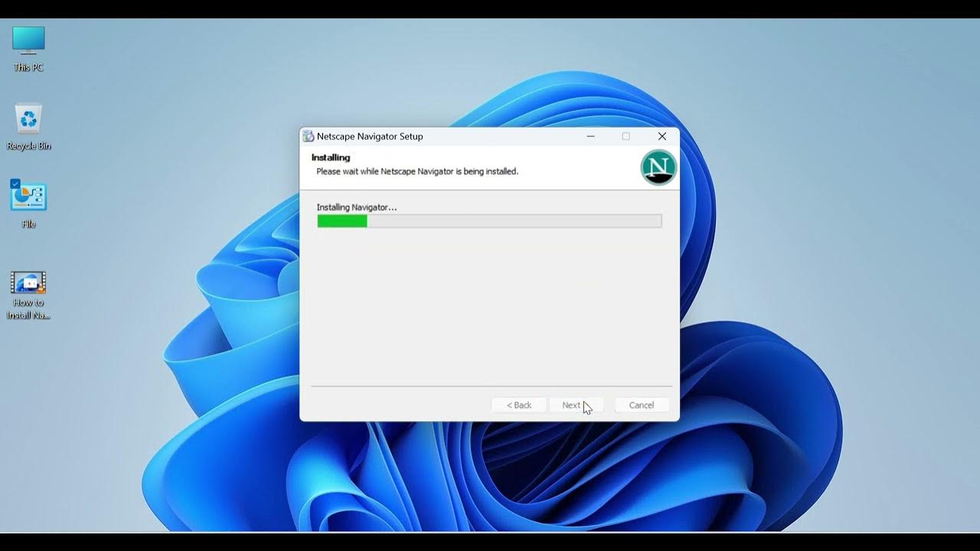Click the disabled maximize button of setup window
The image size is (980, 551).
point(626,136)
